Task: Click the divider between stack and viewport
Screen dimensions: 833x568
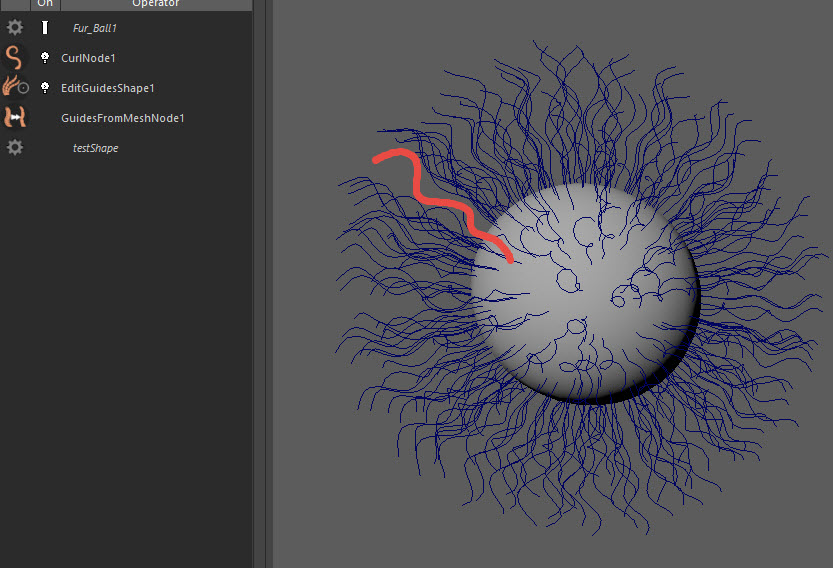Action: [x=262, y=300]
